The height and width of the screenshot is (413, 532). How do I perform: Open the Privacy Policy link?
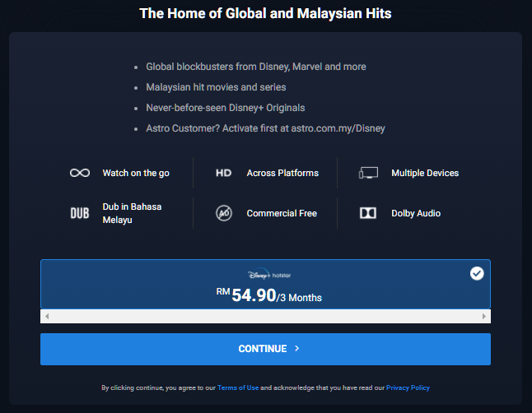point(408,387)
